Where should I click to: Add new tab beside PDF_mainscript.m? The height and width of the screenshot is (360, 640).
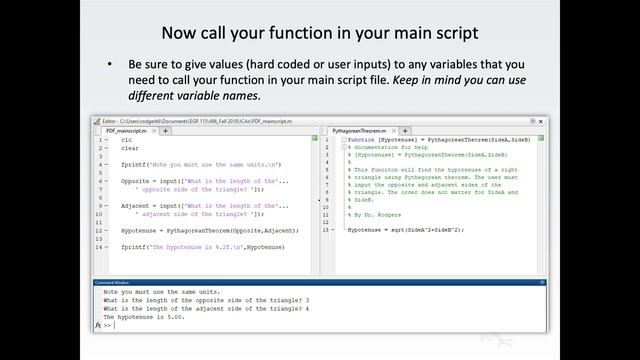(x=165, y=131)
